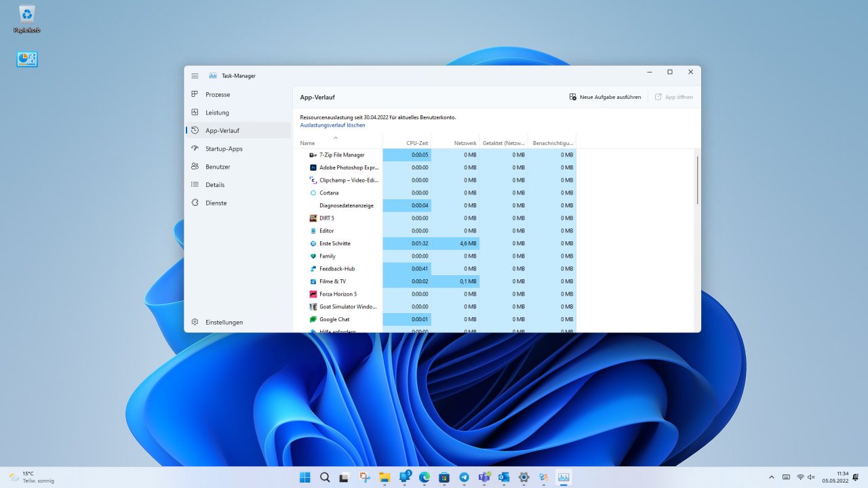
Task: Click the Forza Horizon 5 icon
Action: [x=313, y=294]
